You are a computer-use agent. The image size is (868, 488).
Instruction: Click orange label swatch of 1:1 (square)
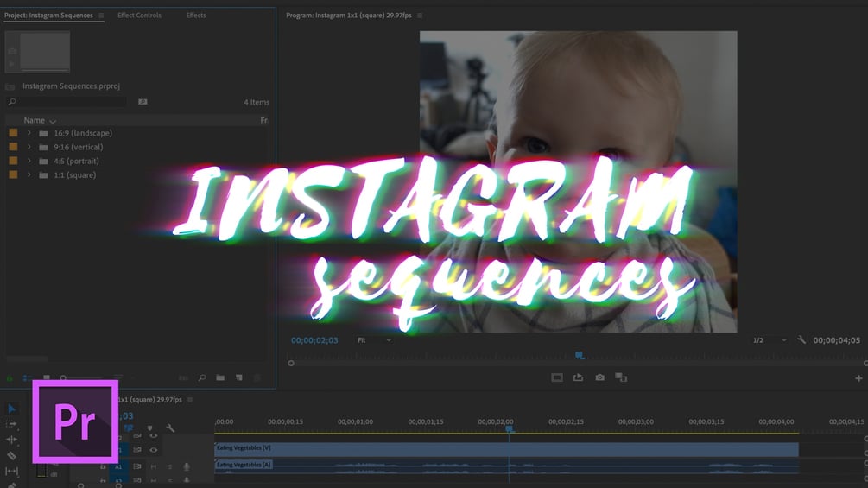click(x=13, y=174)
